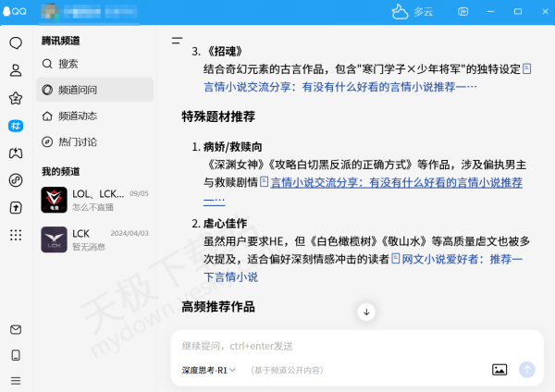Image resolution: width=555 pixels, height=392 pixels.
Task: Click the star-shaped QZone icon
Action: click(16, 98)
